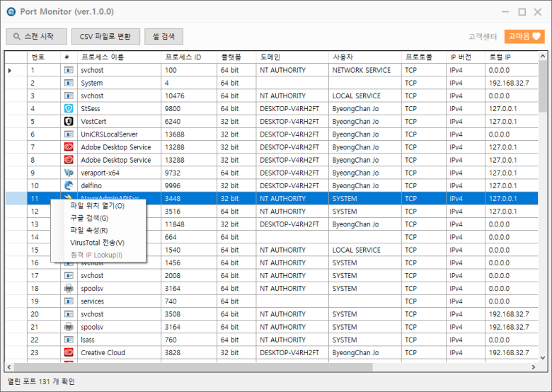Choose 구글 검색(G) in the context menu
Viewport: 552px width, 392px height.
pyautogui.click(x=89, y=218)
